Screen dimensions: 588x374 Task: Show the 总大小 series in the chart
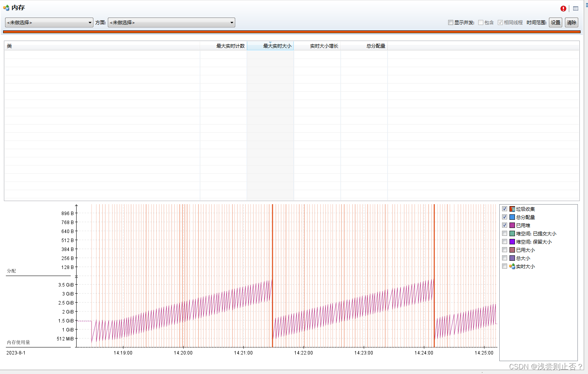click(x=504, y=258)
